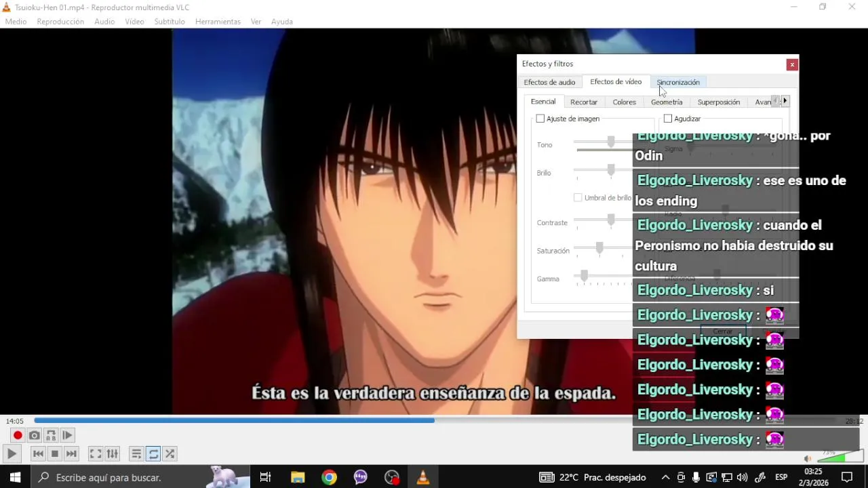Stop playback
The height and width of the screenshot is (488, 868).
pos(55,454)
